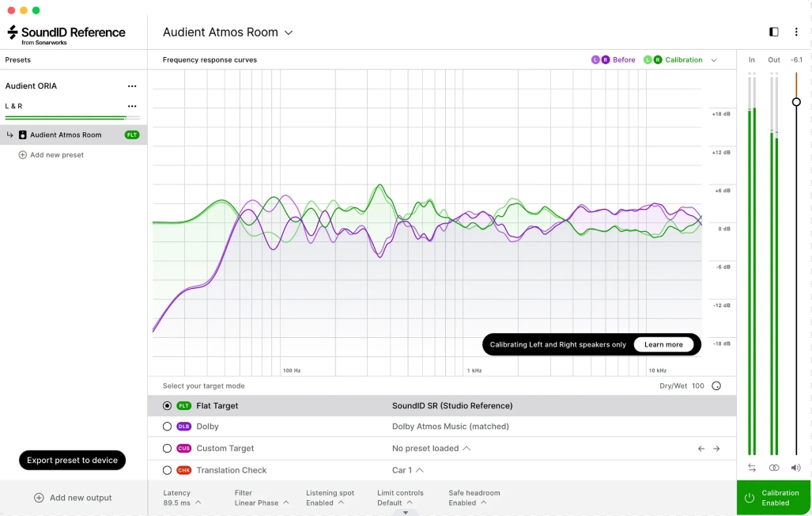Click the Before legend label

point(624,60)
